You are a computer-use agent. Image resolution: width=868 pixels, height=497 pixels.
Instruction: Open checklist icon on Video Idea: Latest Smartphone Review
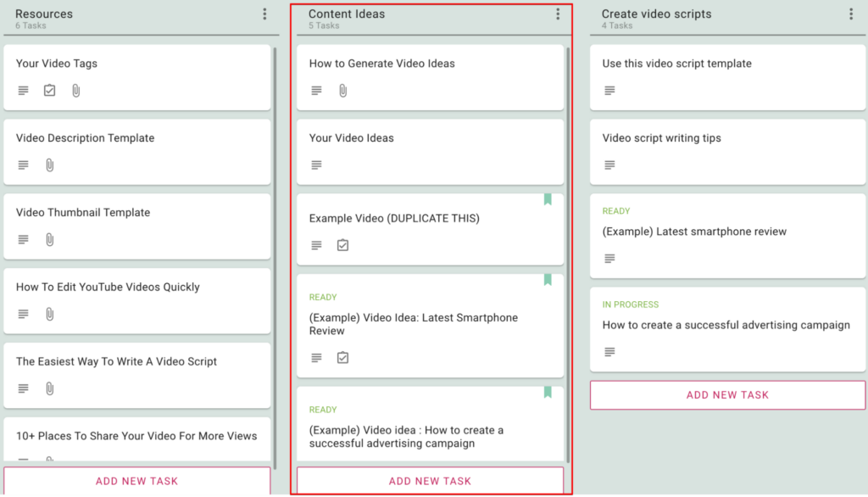point(342,358)
